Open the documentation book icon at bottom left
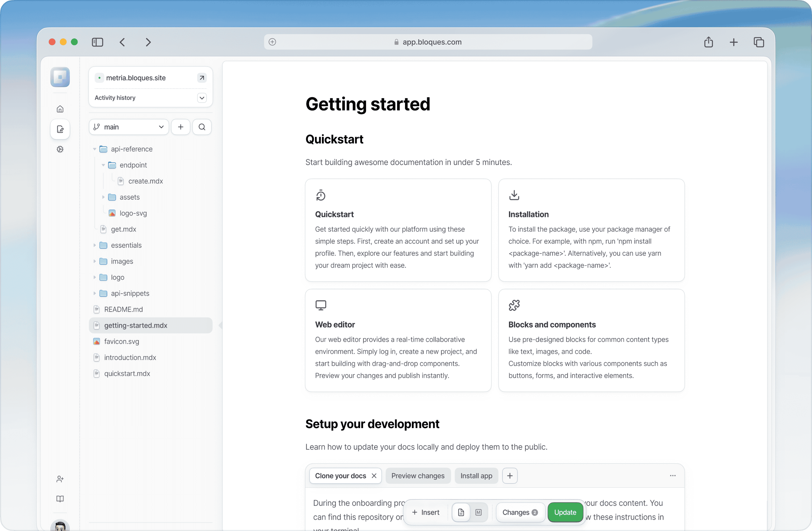Viewport: 812px width, 531px height. click(x=60, y=499)
